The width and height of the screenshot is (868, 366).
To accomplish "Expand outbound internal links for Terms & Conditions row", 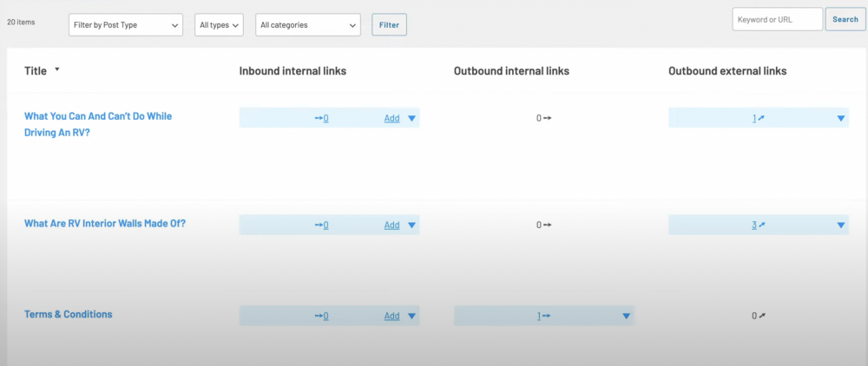I will (x=626, y=316).
